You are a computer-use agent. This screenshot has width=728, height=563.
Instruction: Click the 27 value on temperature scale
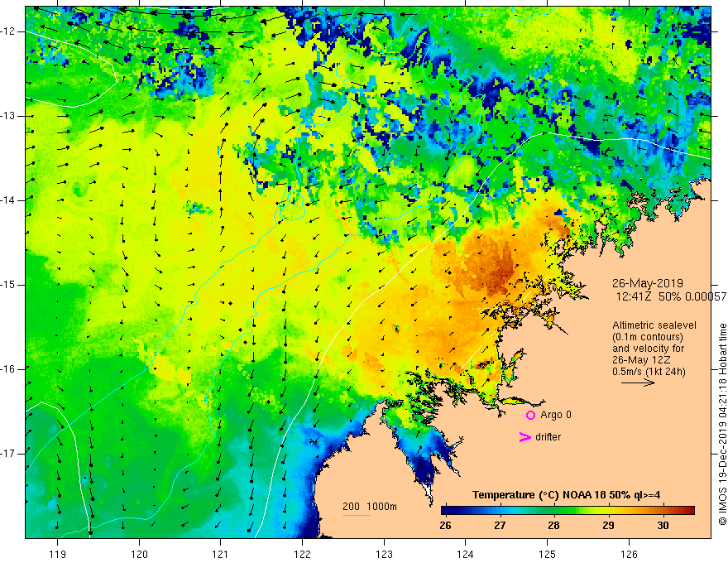pyautogui.click(x=500, y=526)
